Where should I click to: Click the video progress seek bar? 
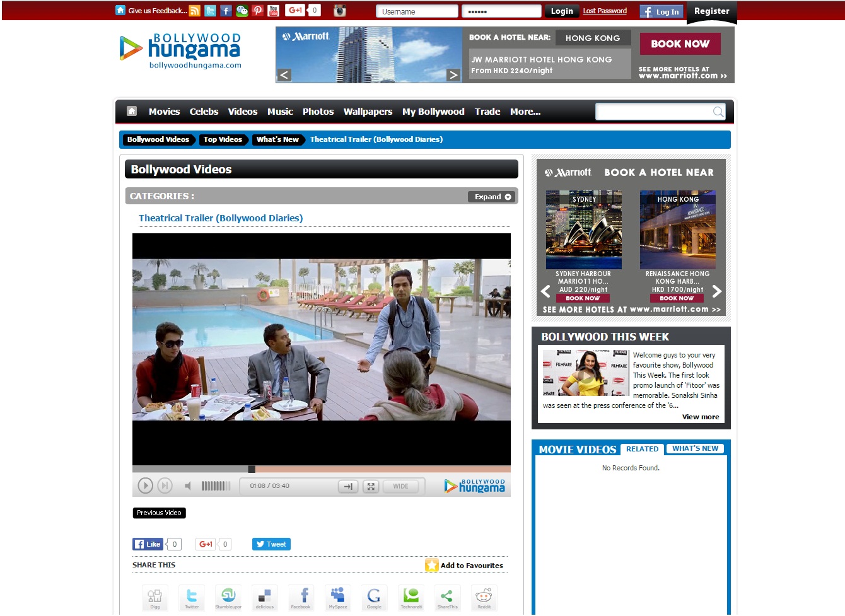(378, 469)
